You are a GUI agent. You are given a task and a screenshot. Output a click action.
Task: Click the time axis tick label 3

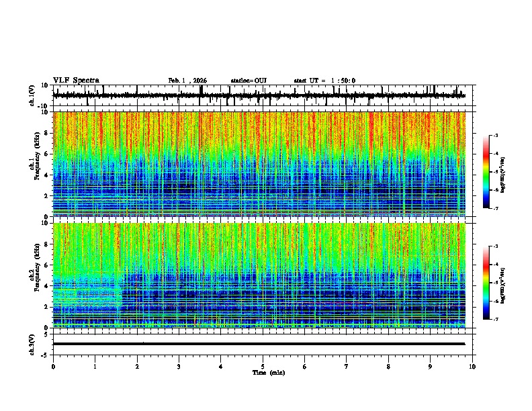179,367
